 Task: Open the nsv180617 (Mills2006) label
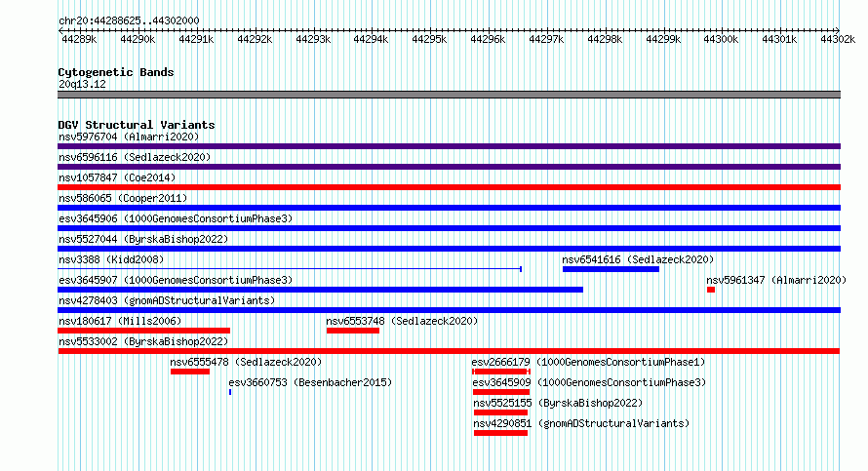pos(120,321)
